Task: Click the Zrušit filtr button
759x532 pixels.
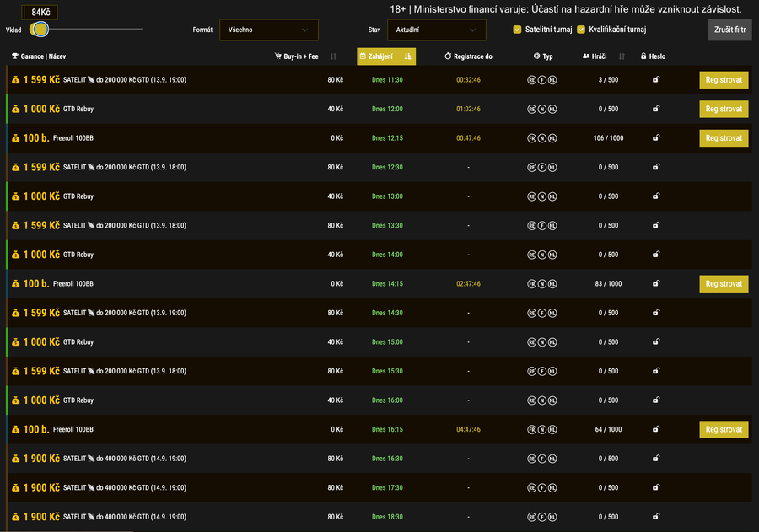Action: (729, 30)
